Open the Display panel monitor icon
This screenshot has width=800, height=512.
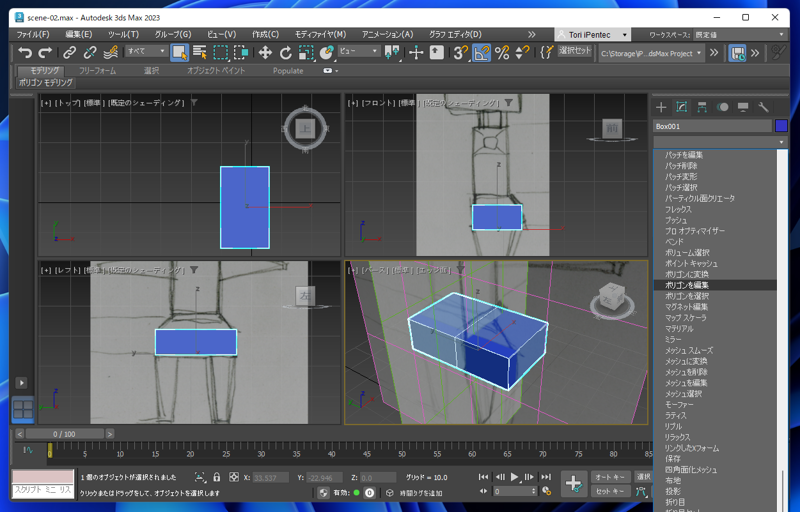(743, 107)
